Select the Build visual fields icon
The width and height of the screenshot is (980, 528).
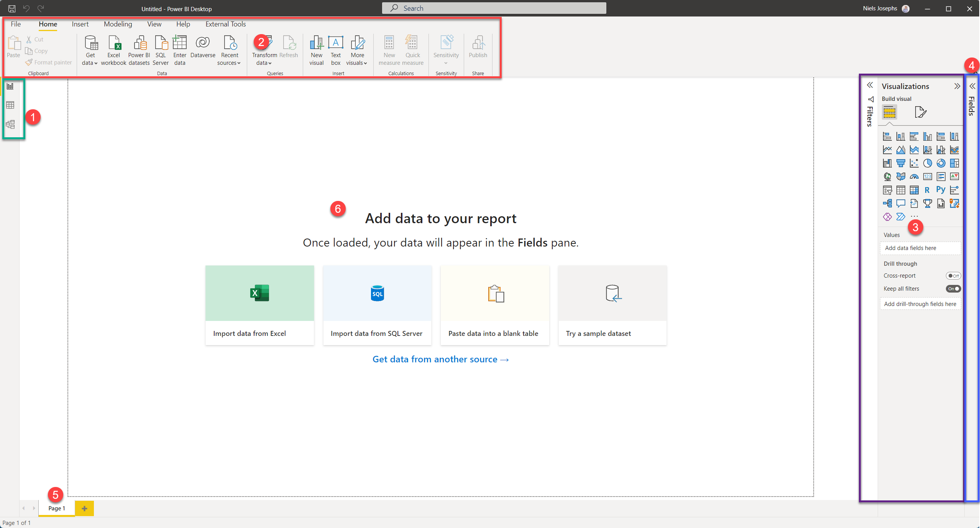890,112
